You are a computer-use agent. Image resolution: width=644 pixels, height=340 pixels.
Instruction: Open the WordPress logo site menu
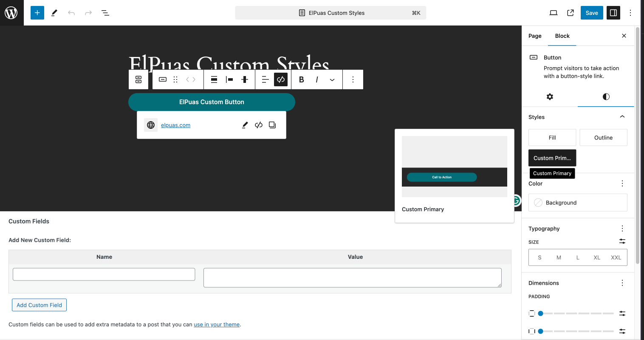11,13
